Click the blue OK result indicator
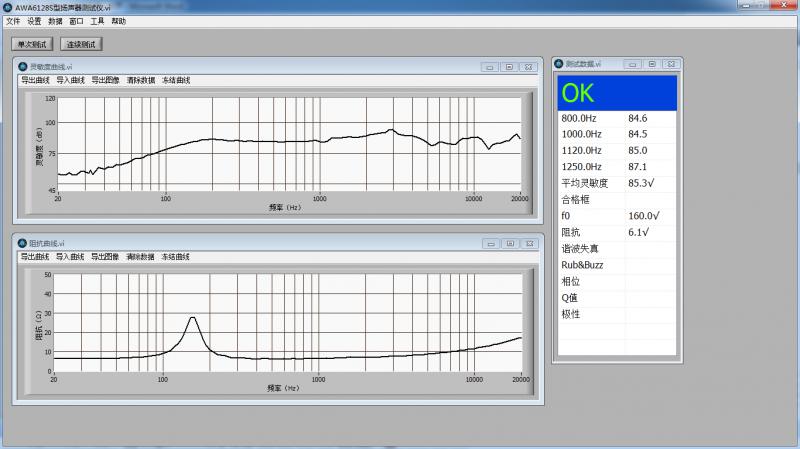The height and width of the screenshot is (449, 800). click(616, 93)
